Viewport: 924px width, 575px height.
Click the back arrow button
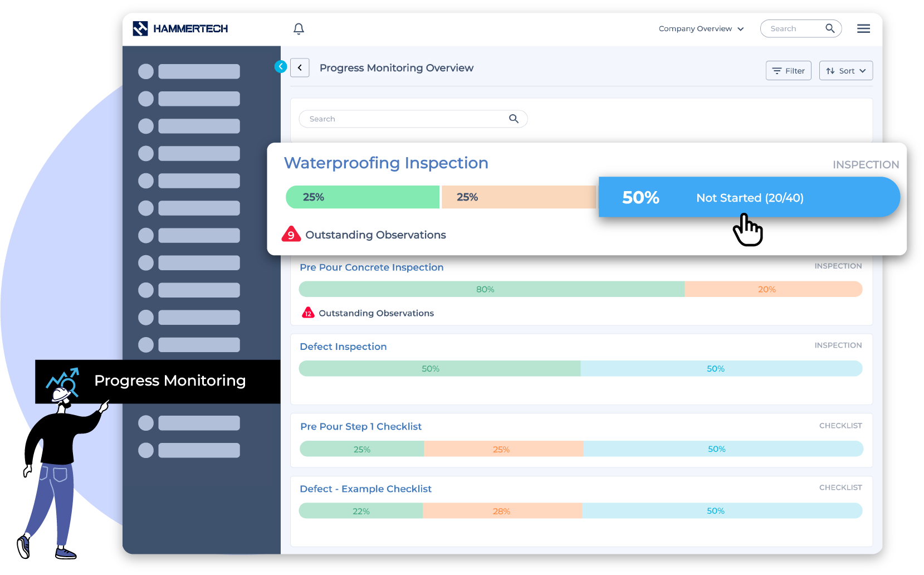point(300,68)
